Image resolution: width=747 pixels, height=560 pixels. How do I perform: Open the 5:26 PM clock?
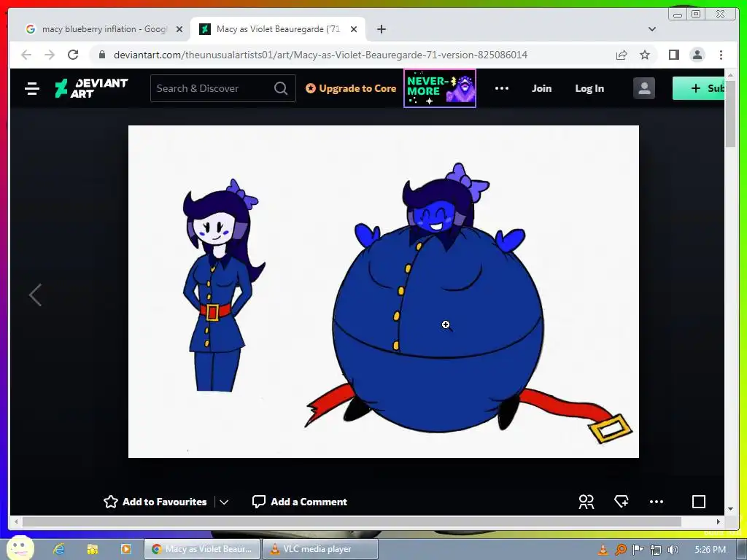pyautogui.click(x=710, y=550)
